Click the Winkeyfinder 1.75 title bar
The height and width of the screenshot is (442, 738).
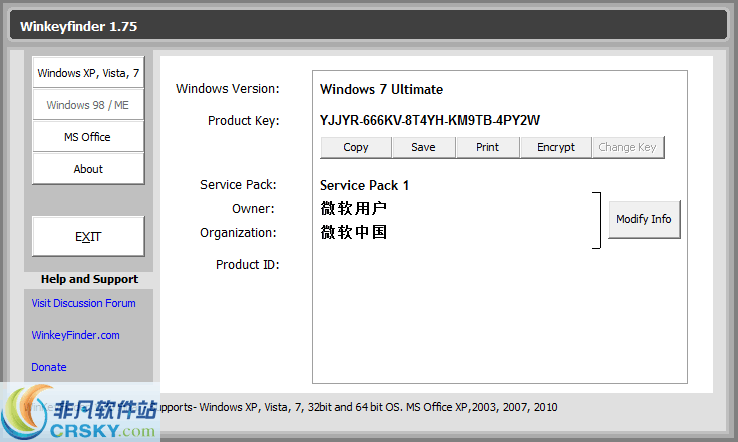coord(369,26)
